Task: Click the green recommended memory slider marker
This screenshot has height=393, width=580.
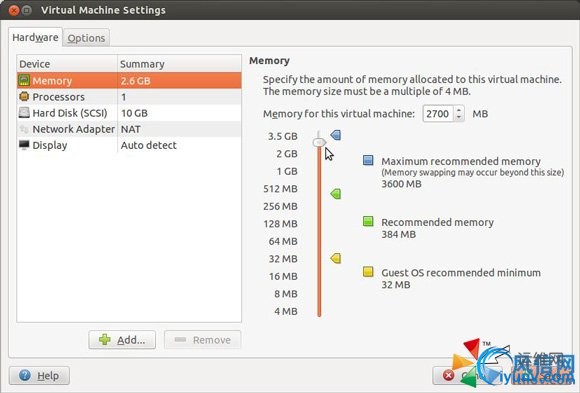Action: [336, 194]
